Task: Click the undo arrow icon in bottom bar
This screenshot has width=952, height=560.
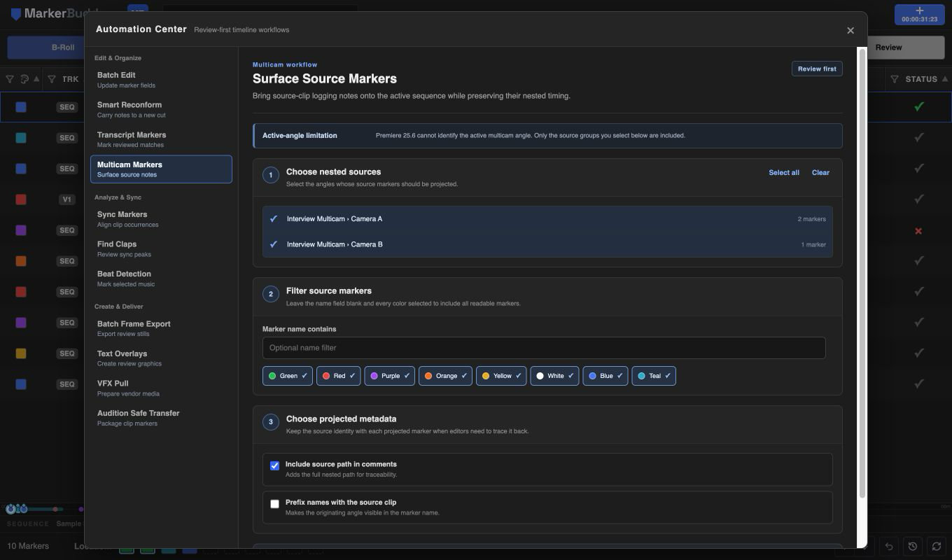Action: [889, 546]
